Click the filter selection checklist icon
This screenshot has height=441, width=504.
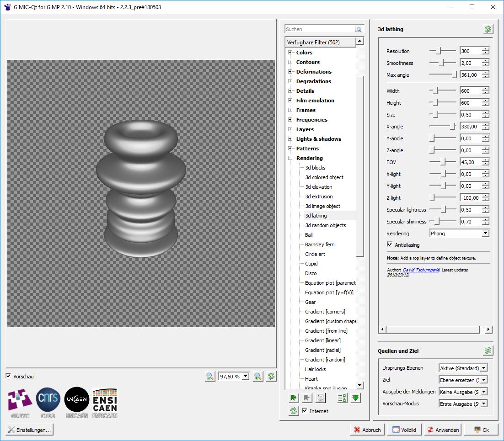pos(342,398)
